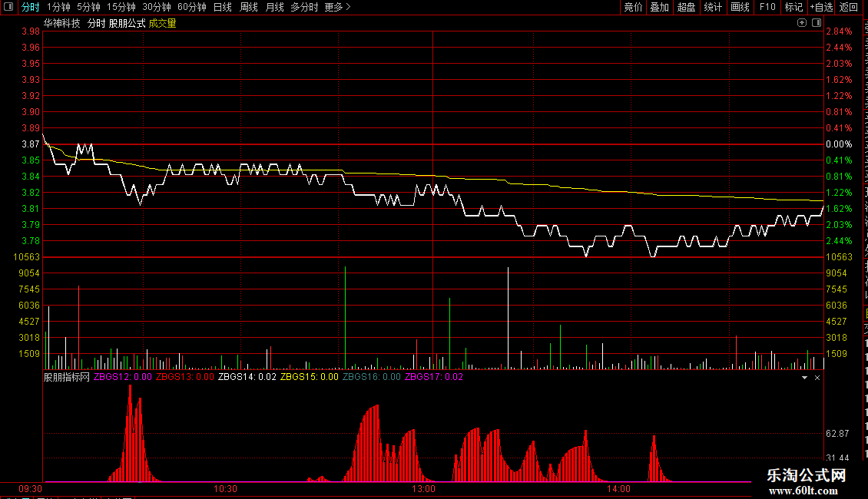Open the indicator pane dropdown triangle
Viewport: 868px width, 499px height.
point(804,378)
